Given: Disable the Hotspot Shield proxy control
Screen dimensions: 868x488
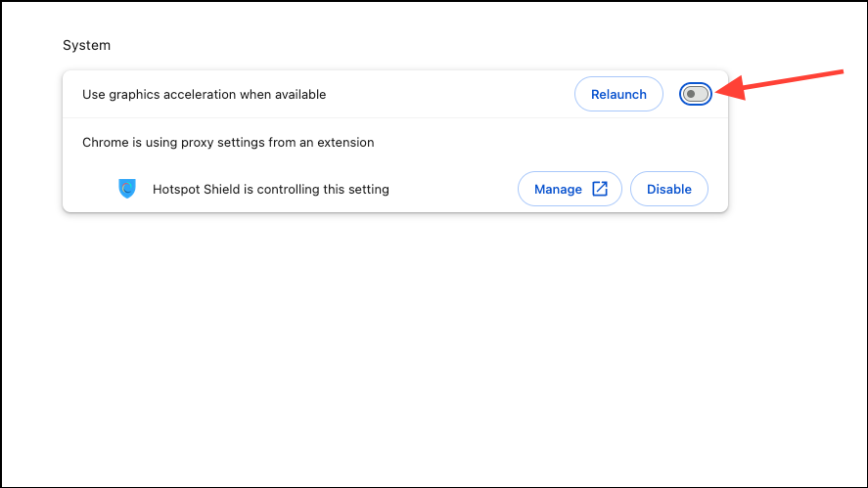Looking at the screenshot, I should click(x=668, y=189).
